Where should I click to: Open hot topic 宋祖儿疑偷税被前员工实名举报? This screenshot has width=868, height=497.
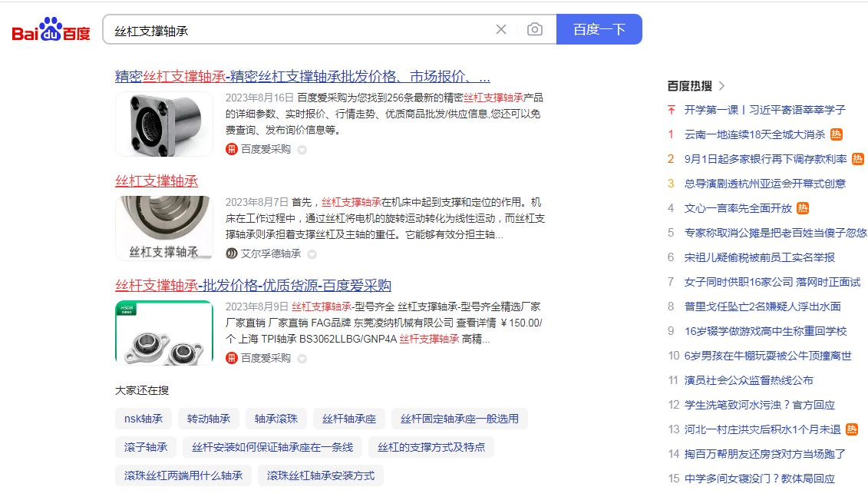coord(760,257)
